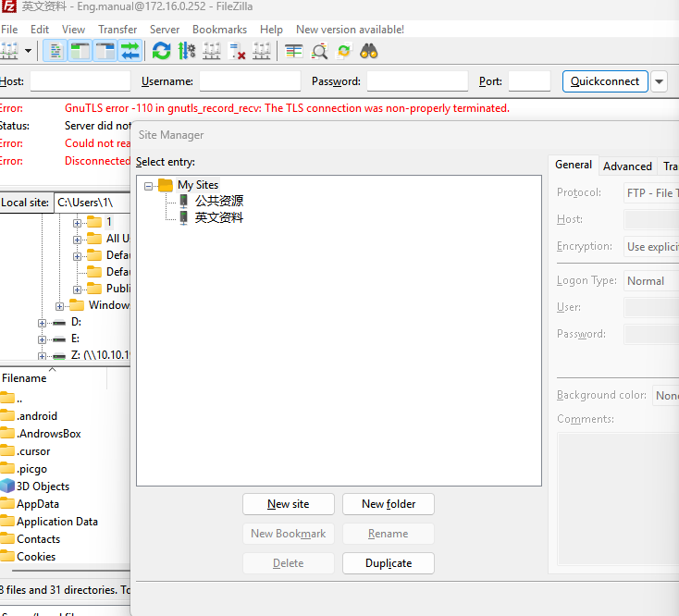
Task: Open the Quickconnect history dropdown arrow
Action: click(660, 81)
